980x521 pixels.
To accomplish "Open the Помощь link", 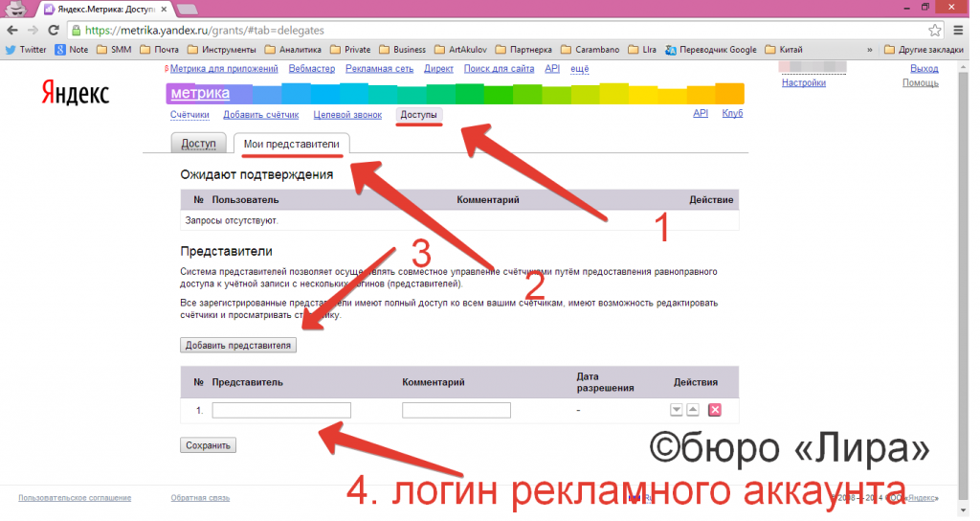I will [920, 82].
